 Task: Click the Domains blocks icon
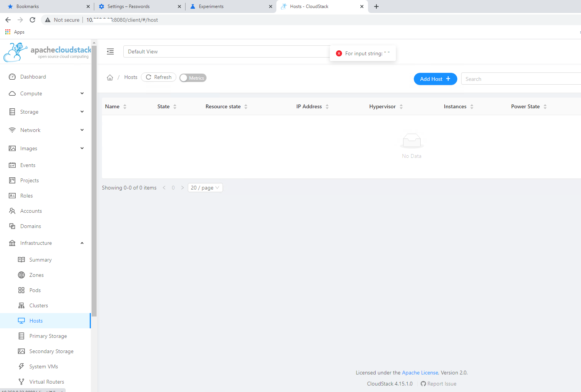(x=12, y=226)
